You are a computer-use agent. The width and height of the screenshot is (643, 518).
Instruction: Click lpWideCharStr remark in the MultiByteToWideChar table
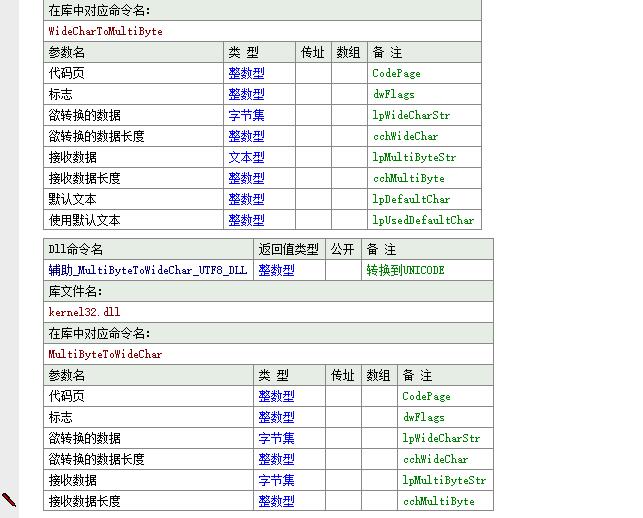(x=441, y=438)
